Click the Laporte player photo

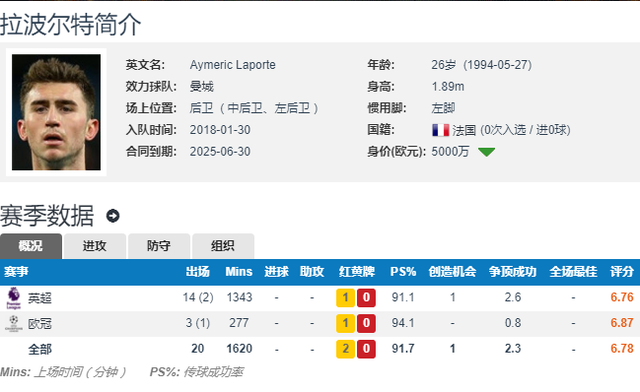(x=56, y=112)
